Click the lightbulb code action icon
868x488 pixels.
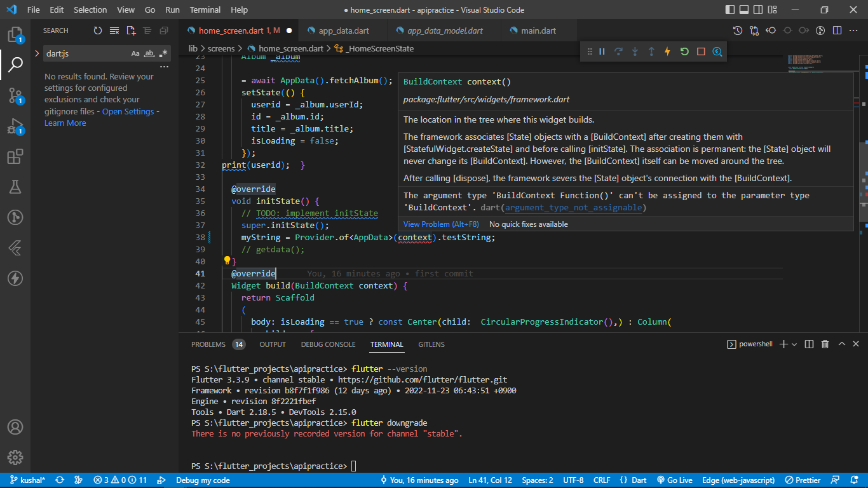coord(227,261)
